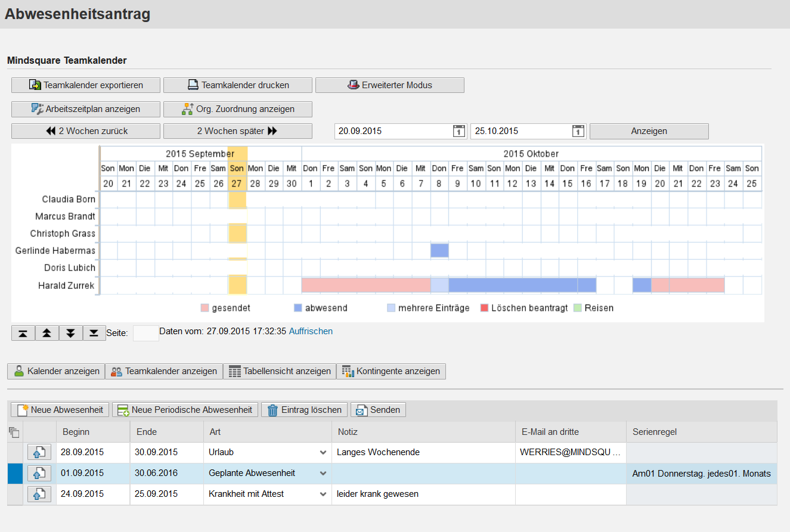Click the gesendet legend color swatch
Screen dimensions: 790x532
coord(205,308)
